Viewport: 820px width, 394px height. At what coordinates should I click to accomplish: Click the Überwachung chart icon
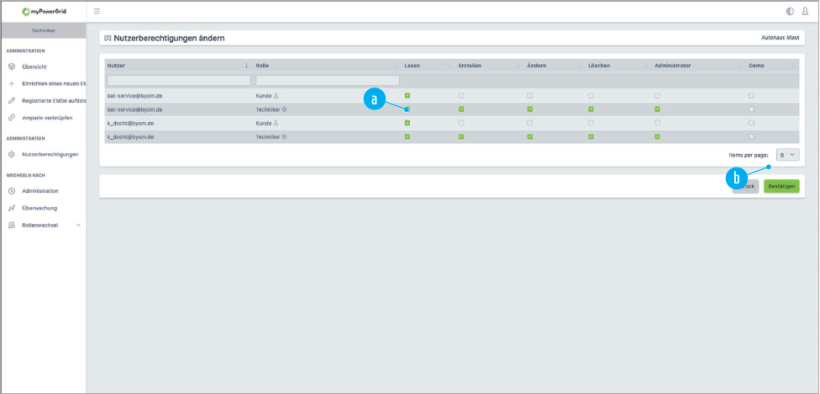(x=12, y=208)
